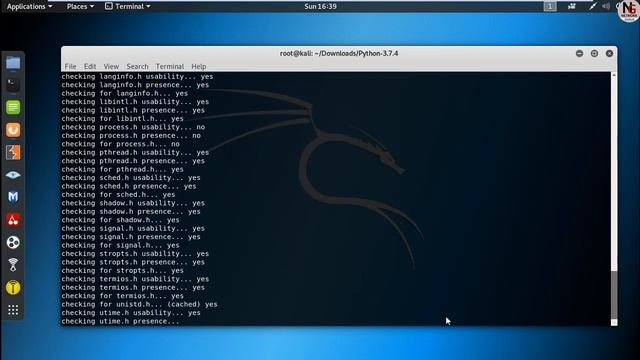Click line 'checking for signal.h... yes'
Screen dimensions: 640x360
(120, 245)
